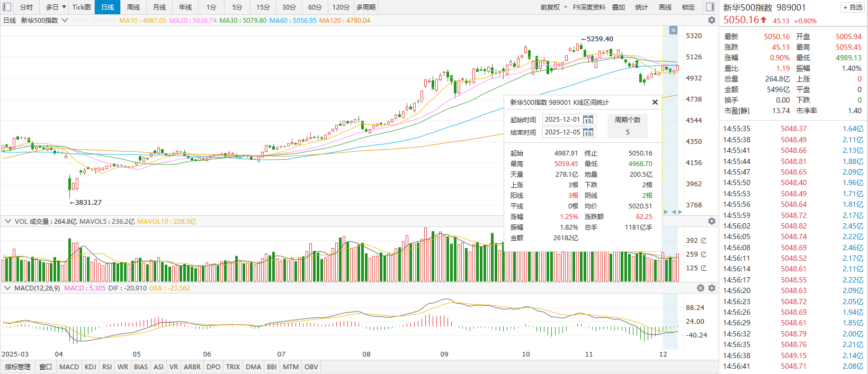Open the 前复权 adjustment dropdown
The height and width of the screenshot is (374, 868).
pyautogui.click(x=553, y=7)
